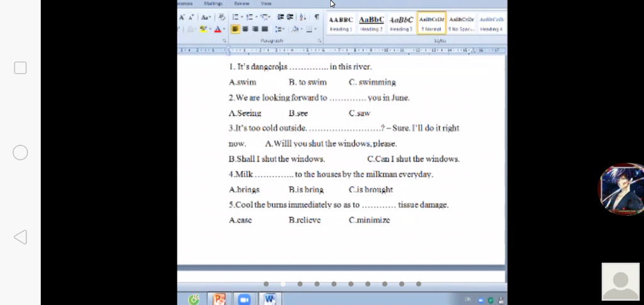Open numbering list dropdown arrow
This screenshot has height=305, width=644.
click(257, 17)
